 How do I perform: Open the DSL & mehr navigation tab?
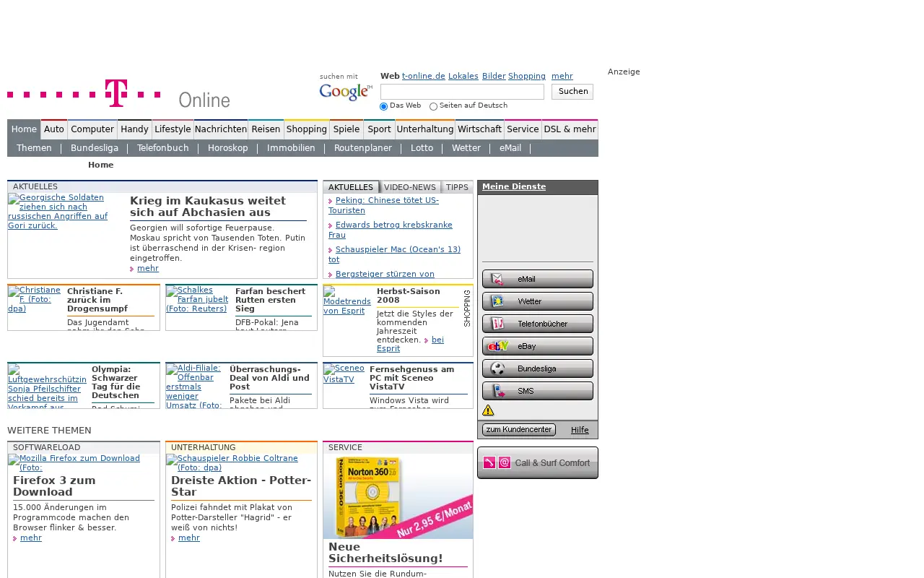tap(570, 129)
